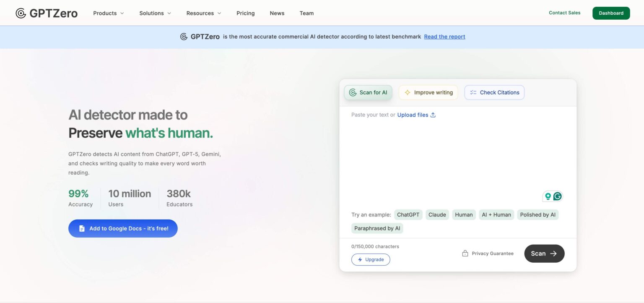Click the Google Docs icon on blue button

coord(81,228)
